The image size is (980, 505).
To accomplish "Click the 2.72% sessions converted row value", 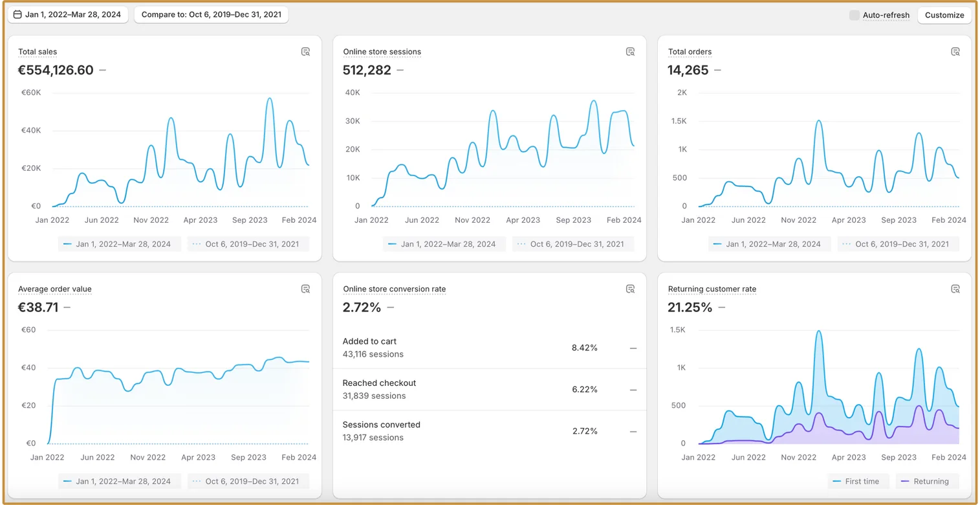I will coord(585,431).
